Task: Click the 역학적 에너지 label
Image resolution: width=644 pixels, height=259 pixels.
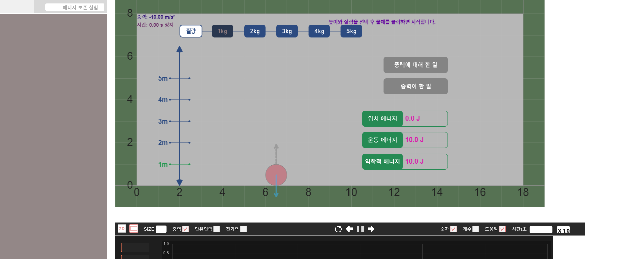Action: 382,162
